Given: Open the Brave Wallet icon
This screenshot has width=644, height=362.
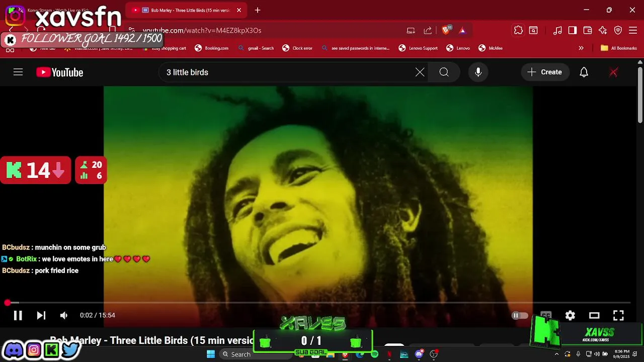Looking at the screenshot, I should click(x=588, y=30).
